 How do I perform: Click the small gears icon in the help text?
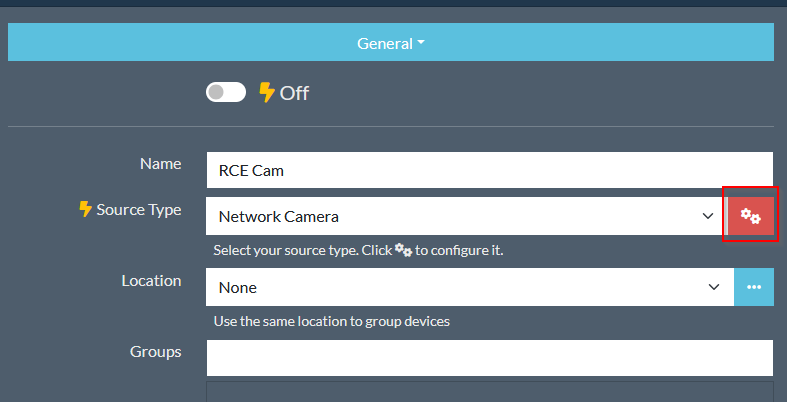(x=404, y=250)
